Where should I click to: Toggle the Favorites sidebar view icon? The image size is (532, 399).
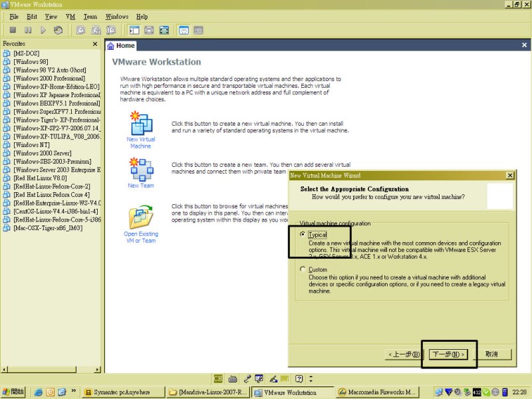[x=134, y=30]
